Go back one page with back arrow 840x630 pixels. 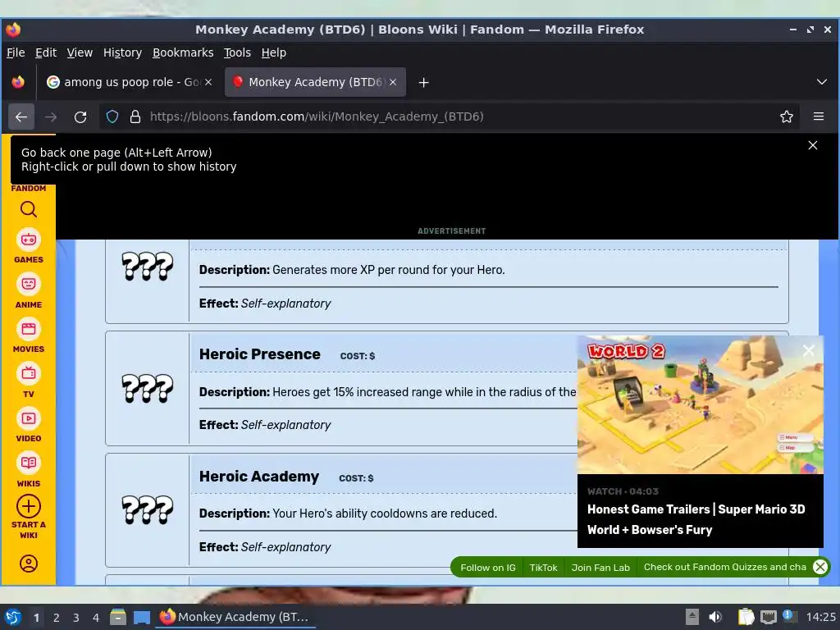21,116
